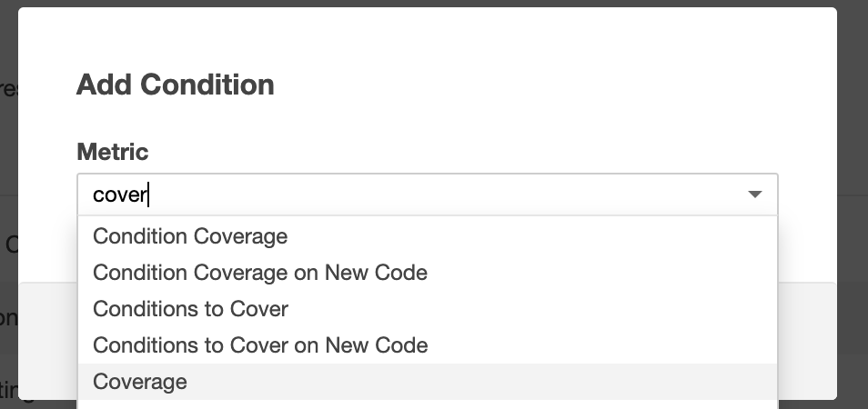This screenshot has height=409, width=868.
Task: Click the Metric search field containing "cover"
Action: point(364,195)
